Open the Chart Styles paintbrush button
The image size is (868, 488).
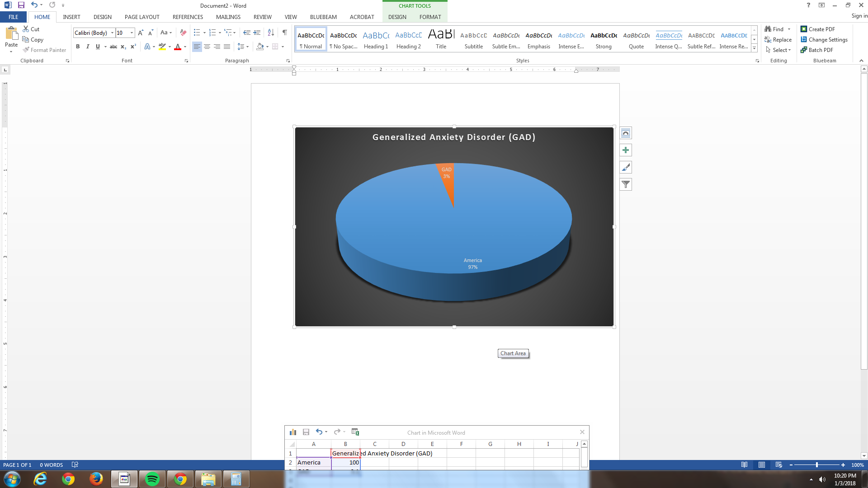pyautogui.click(x=626, y=167)
